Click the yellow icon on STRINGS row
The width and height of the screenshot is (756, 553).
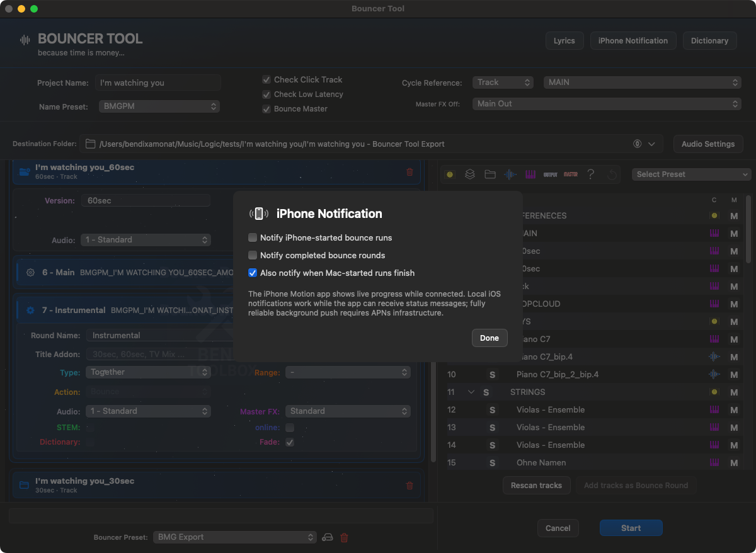[714, 392]
